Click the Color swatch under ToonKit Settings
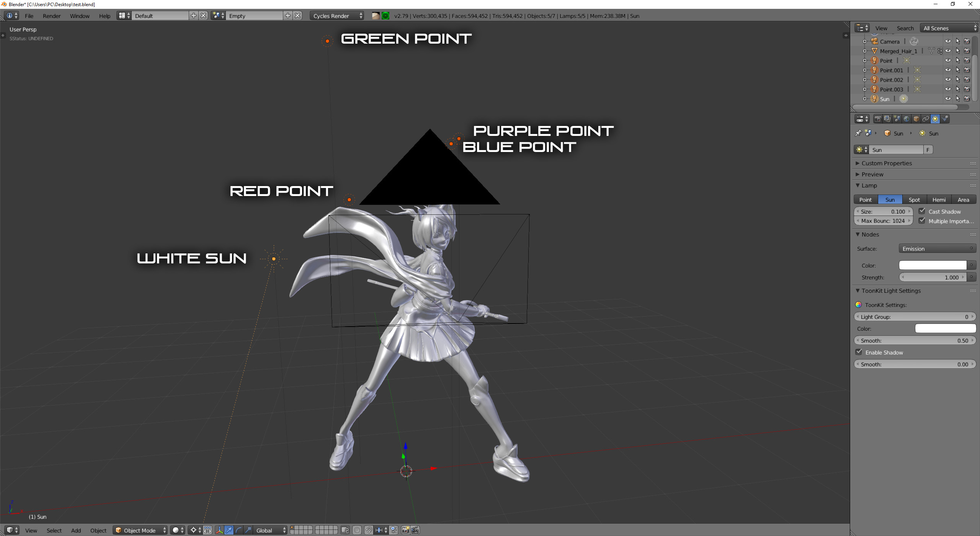980x536 pixels. click(945, 328)
